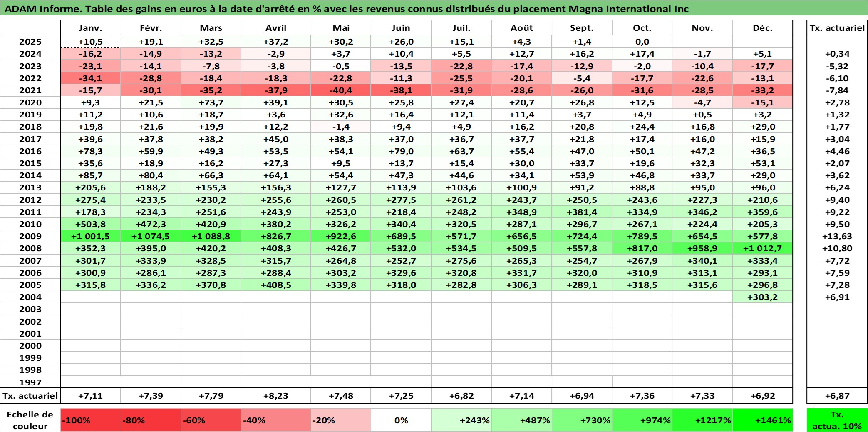Select +8,23 in the bottom Tx. actuariel row

tap(276, 396)
